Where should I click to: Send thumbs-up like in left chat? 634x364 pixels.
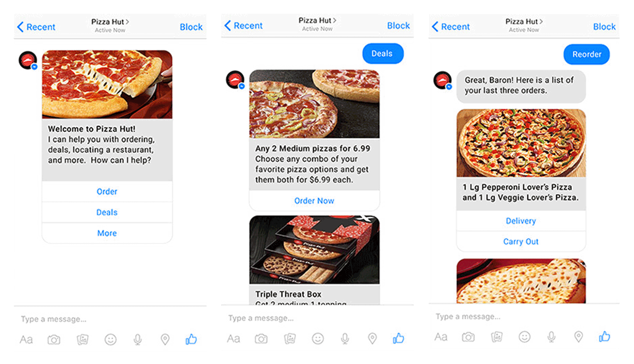pos(191,339)
